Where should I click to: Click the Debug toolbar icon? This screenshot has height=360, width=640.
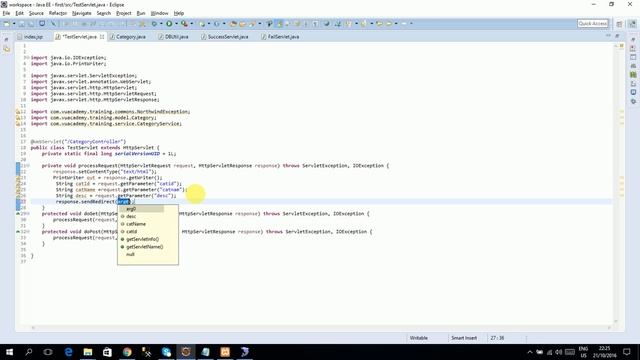point(154,24)
